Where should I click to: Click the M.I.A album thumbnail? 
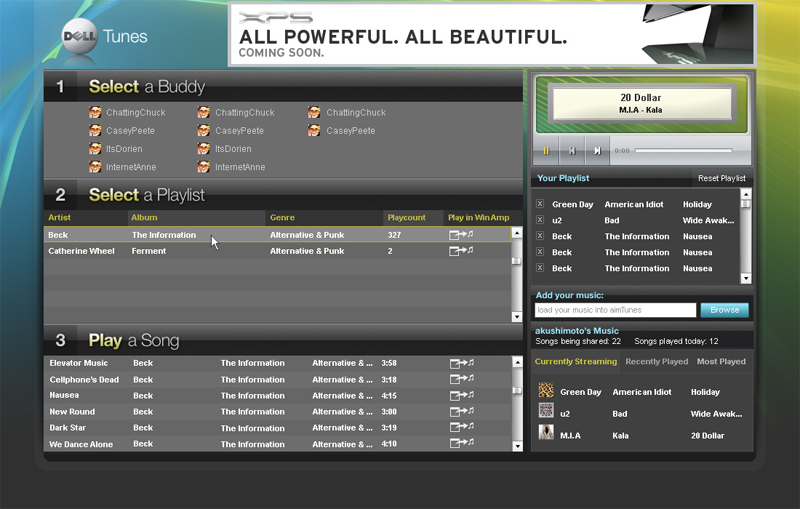[546, 432]
